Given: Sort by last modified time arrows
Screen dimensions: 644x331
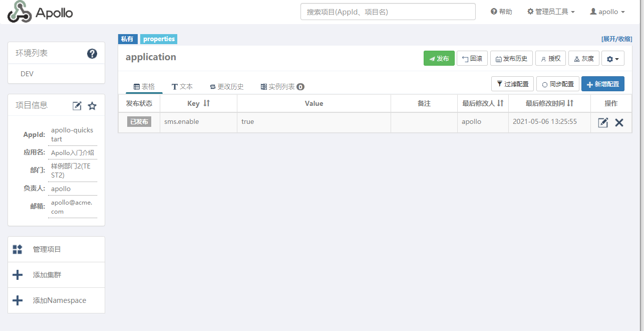Looking at the screenshot, I should coord(570,103).
